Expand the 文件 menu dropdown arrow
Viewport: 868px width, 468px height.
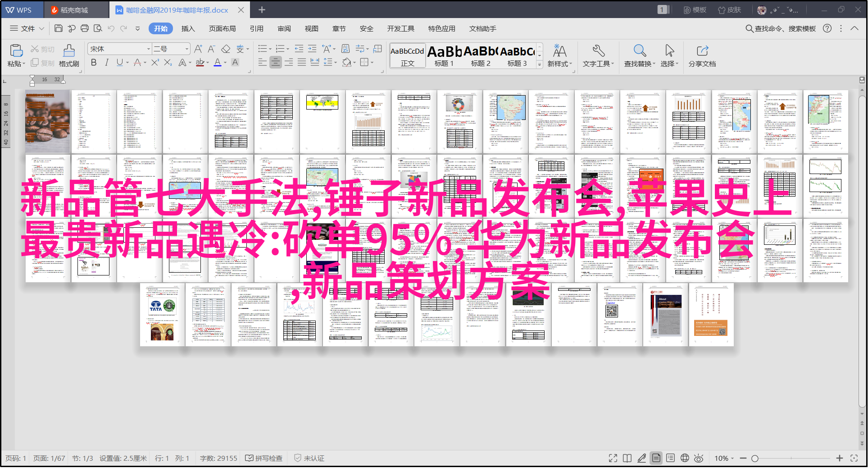(41, 28)
